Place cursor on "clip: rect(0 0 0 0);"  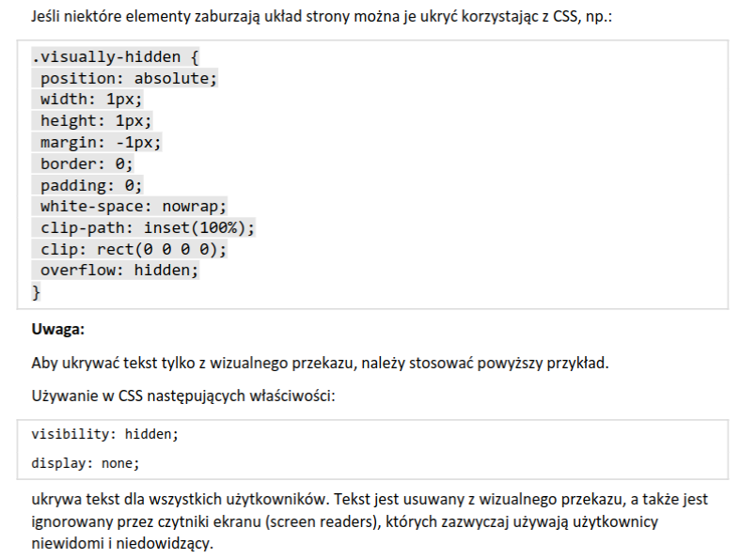click(x=134, y=250)
